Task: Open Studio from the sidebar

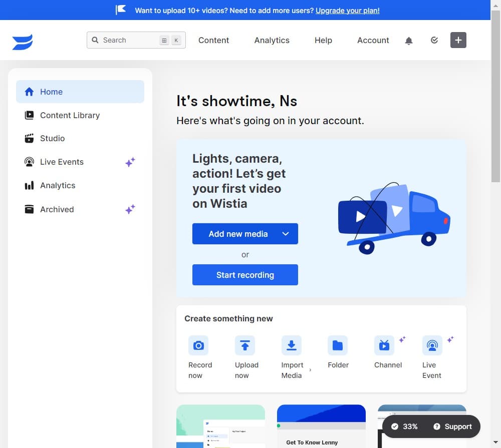Action: [53, 138]
